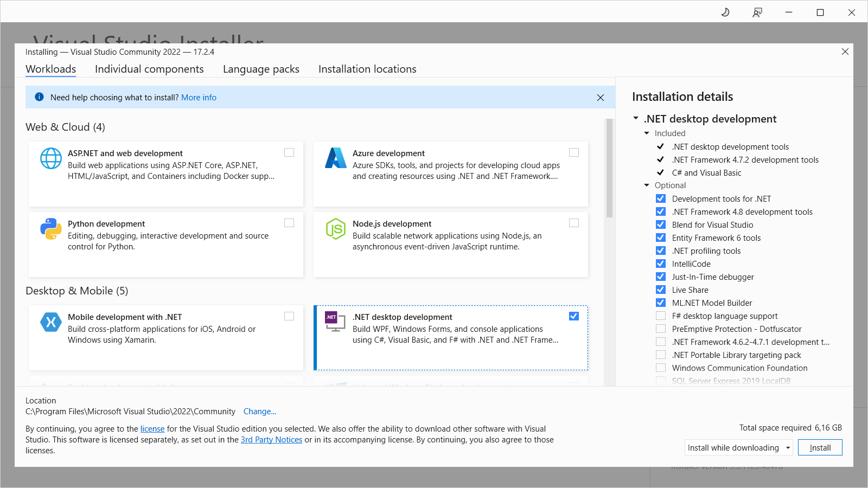Viewport: 868px width, 488px height.
Task: Toggle dark theme moon icon in title bar
Action: [x=725, y=12]
